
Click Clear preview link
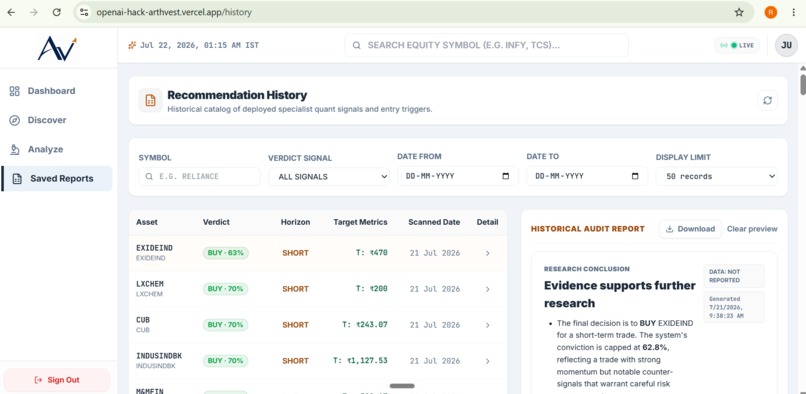tap(752, 229)
